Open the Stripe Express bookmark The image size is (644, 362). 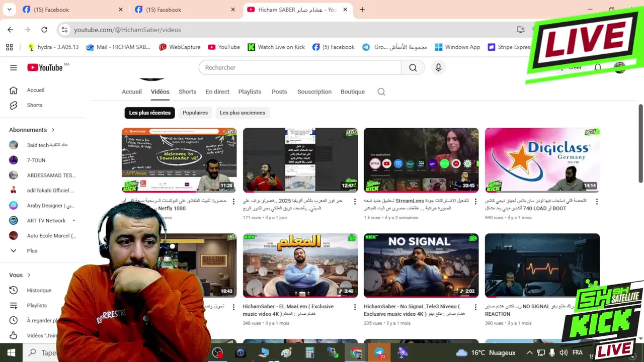tap(510, 47)
